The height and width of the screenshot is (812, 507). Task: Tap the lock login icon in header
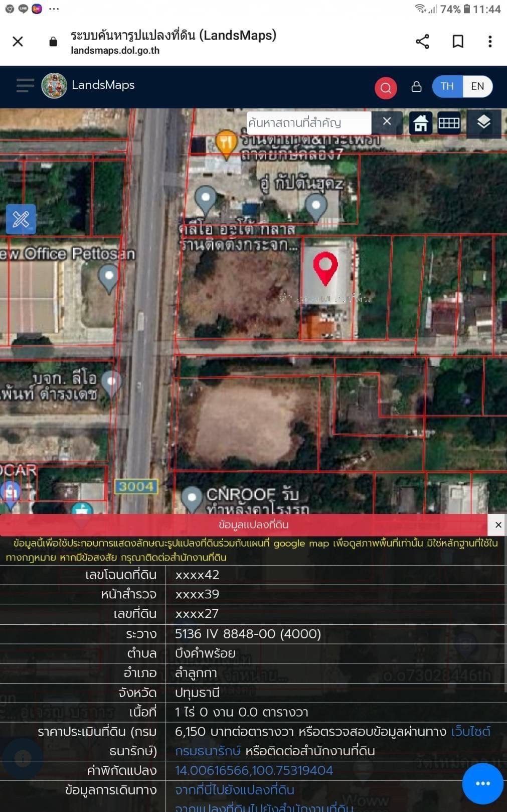[x=416, y=86]
